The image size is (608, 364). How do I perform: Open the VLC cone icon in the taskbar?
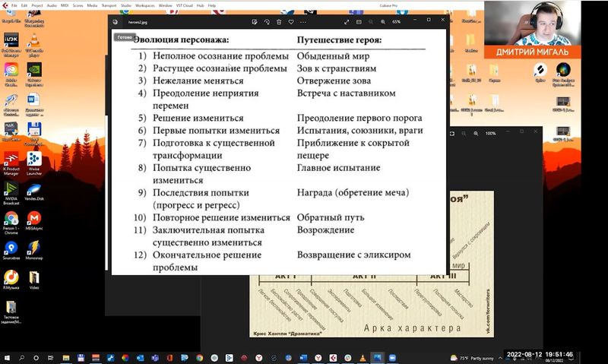(363, 358)
